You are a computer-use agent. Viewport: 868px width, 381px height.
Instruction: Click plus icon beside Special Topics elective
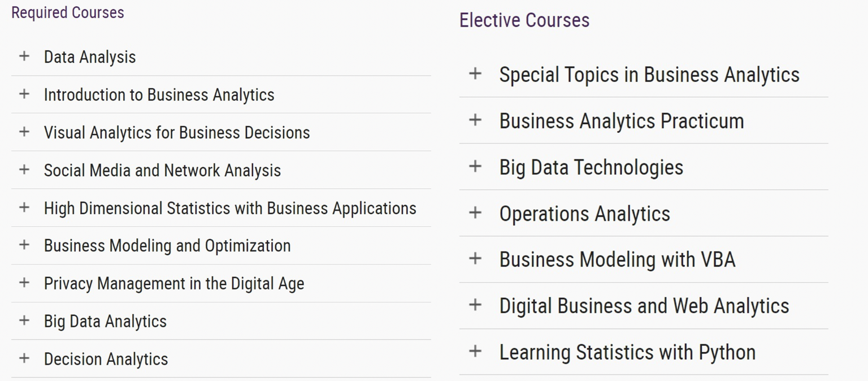[475, 73]
